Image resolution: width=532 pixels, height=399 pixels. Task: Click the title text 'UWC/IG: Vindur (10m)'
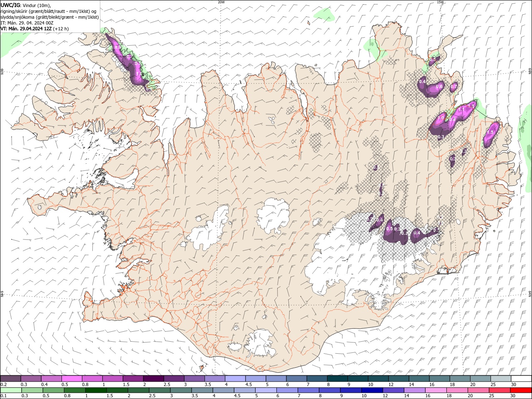pyautogui.click(x=25, y=5)
